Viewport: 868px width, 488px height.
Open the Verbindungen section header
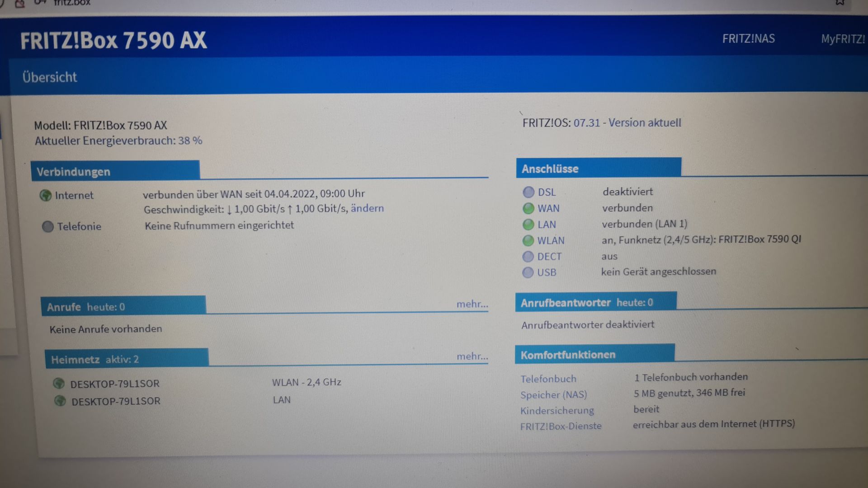point(115,171)
